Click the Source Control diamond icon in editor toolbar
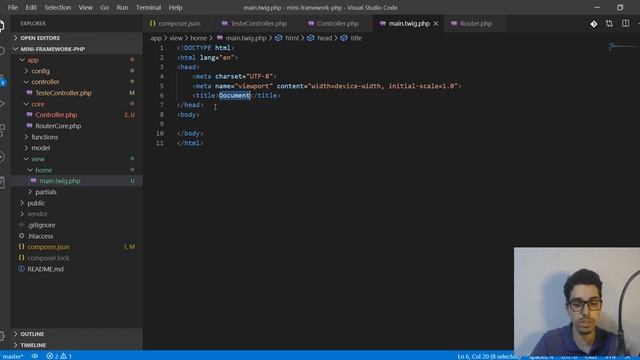Screen dimensions: 640x360 point(593,24)
